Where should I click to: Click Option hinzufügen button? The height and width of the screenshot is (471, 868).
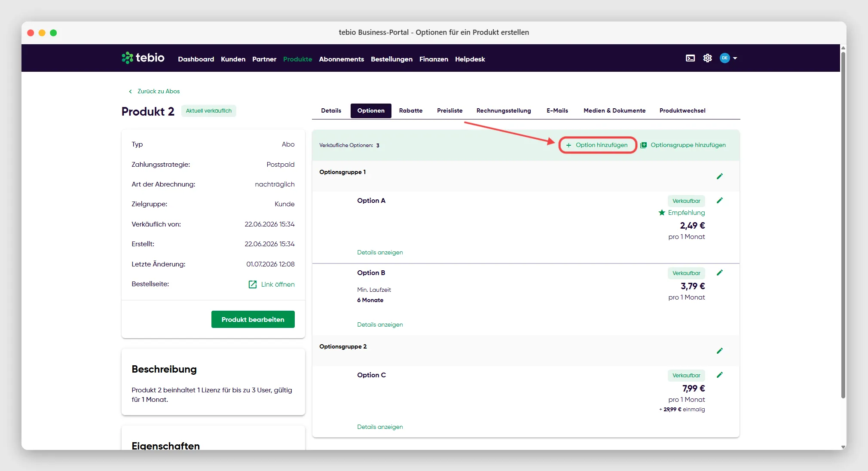point(597,145)
